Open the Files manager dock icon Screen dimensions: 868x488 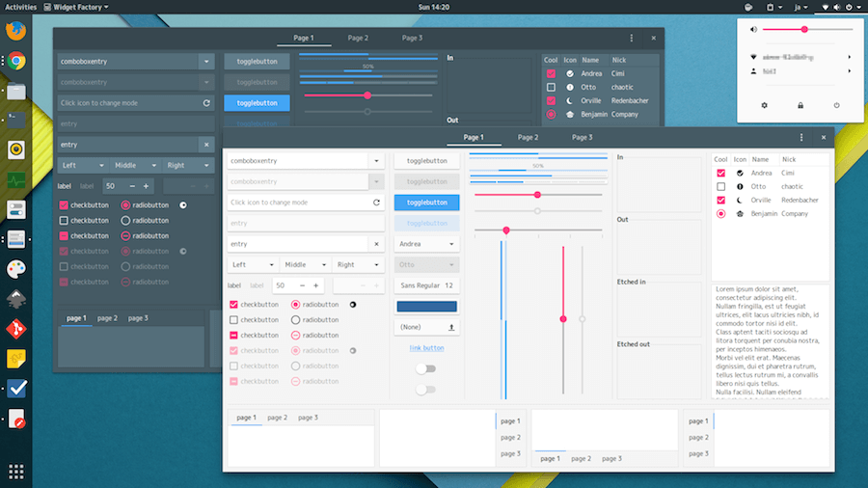click(x=16, y=91)
